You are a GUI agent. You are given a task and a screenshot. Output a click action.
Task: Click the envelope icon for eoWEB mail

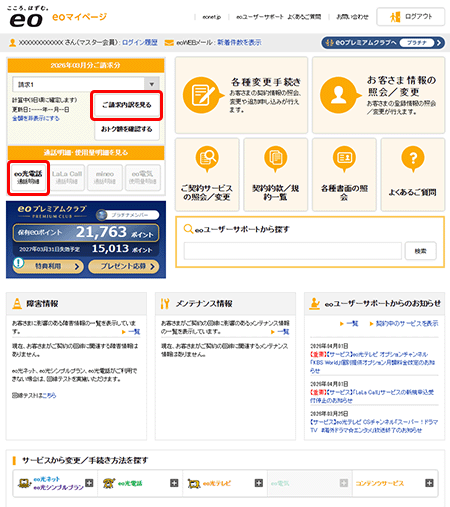point(169,43)
